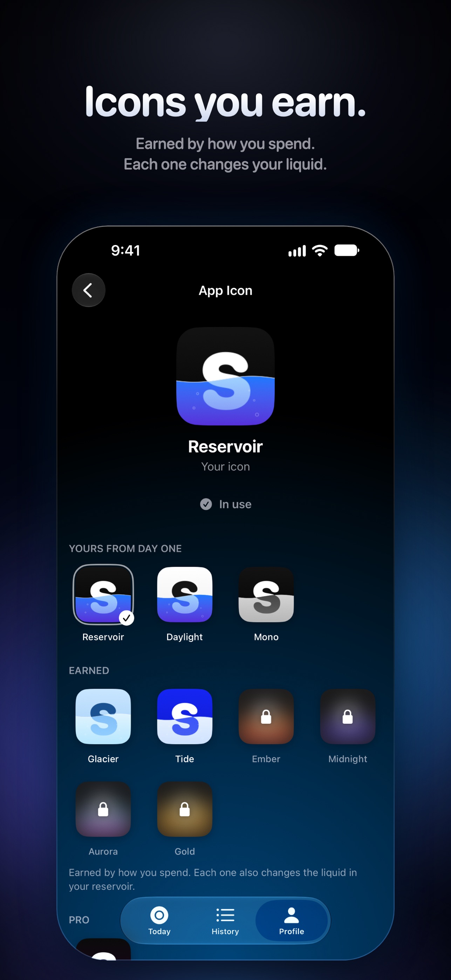451x980 pixels.
Task: Click the 'EARNED' section header
Action: [x=89, y=670]
